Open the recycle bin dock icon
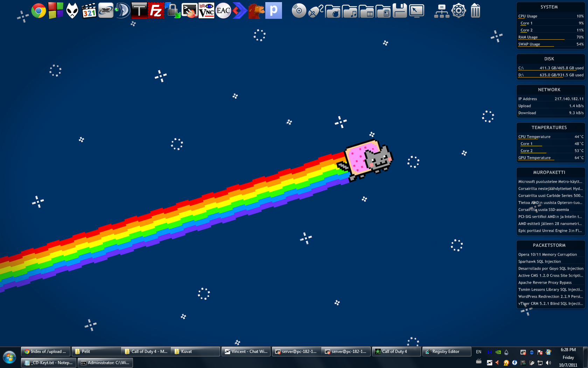 tap(475, 11)
